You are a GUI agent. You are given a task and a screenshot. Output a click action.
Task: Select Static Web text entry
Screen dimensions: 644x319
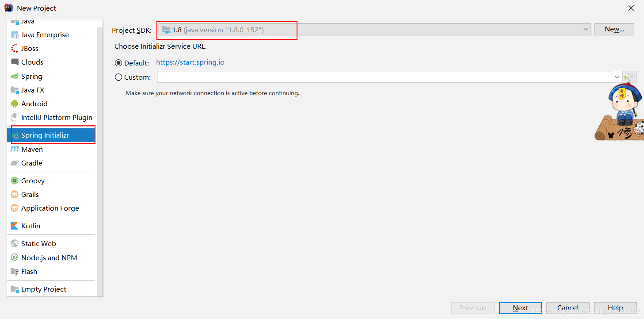[x=38, y=244]
